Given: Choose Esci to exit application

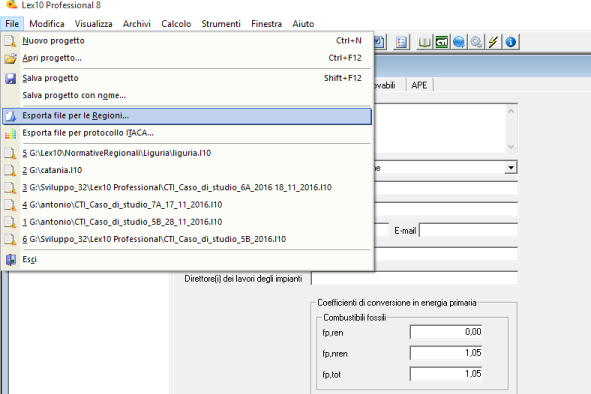Looking at the screenshot, I should pos(187,259).
